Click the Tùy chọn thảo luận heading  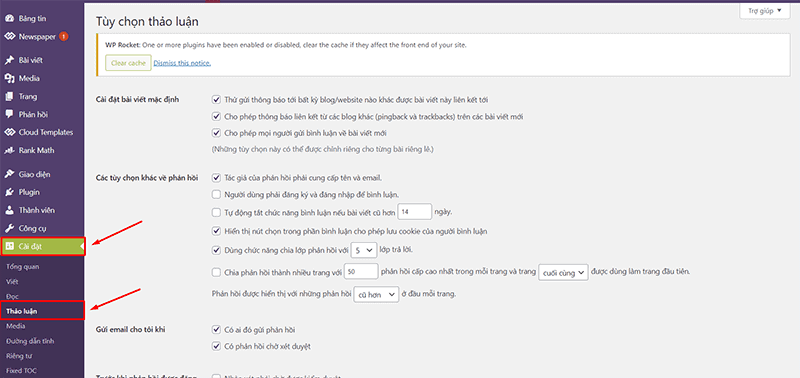pos(147,21)
